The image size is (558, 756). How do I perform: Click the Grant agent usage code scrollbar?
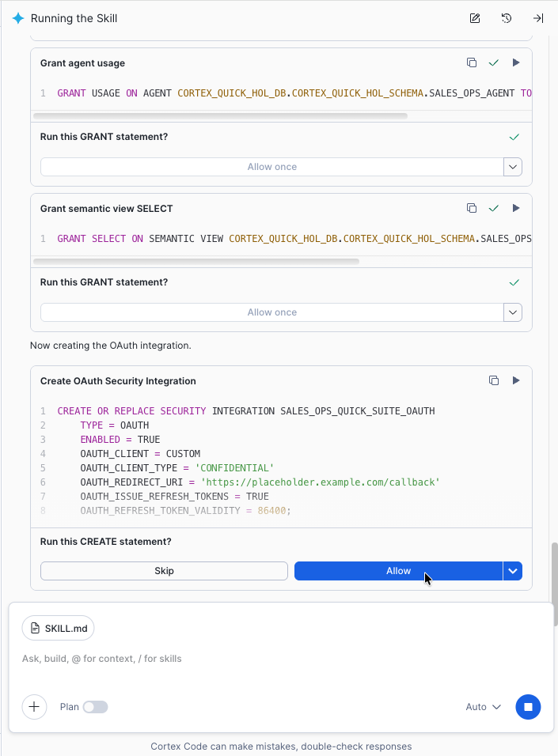click(220, 115)
